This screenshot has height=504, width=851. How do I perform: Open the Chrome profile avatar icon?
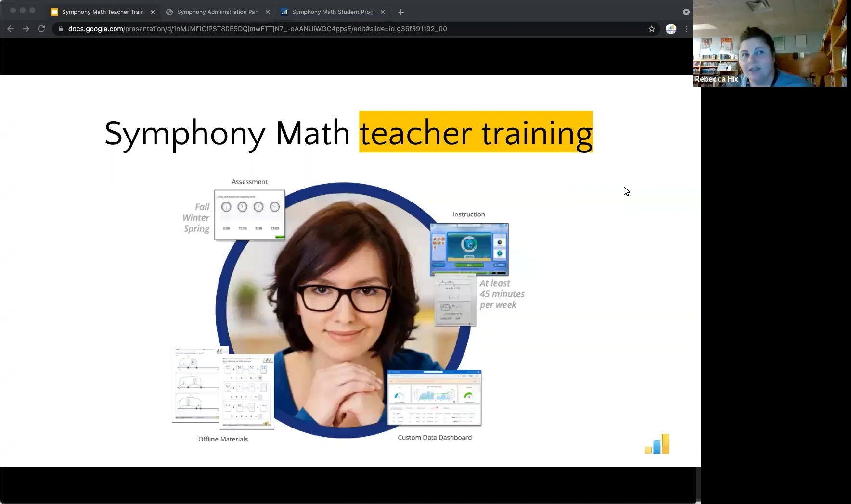670,29
